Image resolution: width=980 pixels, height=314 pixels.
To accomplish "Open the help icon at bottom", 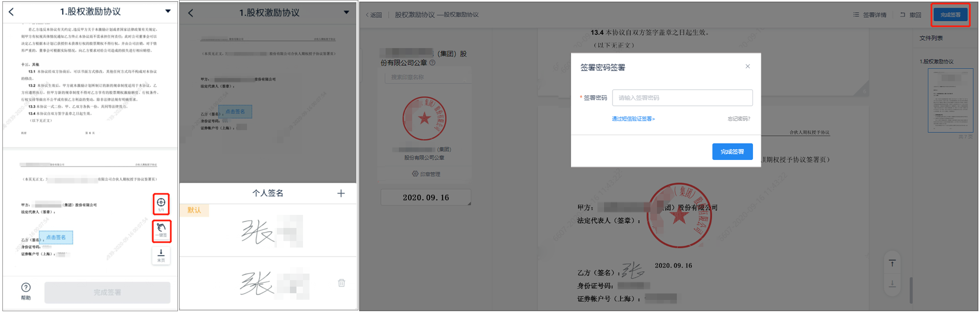I will (x=26, y=291).
